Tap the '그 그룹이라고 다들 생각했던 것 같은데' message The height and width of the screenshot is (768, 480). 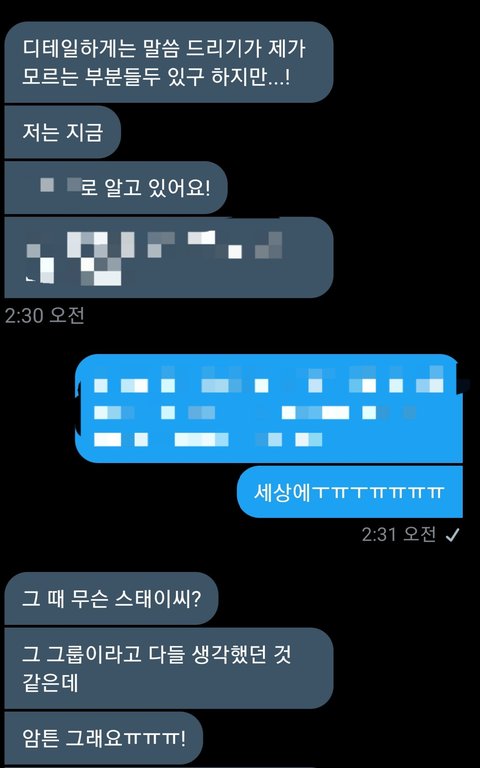click(x=169, y=668)
